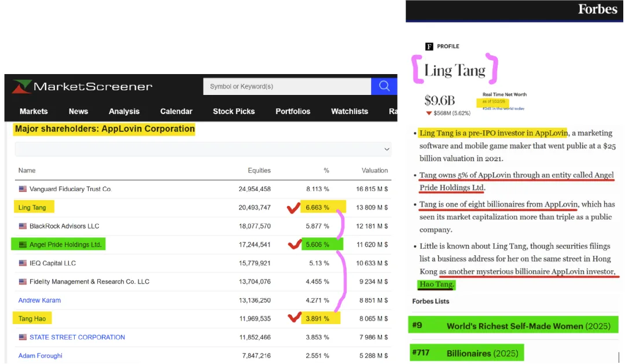Click the Forbes logo in header
Viewport: 625px width, 364px height.
pyautogui.click(x=597, y=9)
